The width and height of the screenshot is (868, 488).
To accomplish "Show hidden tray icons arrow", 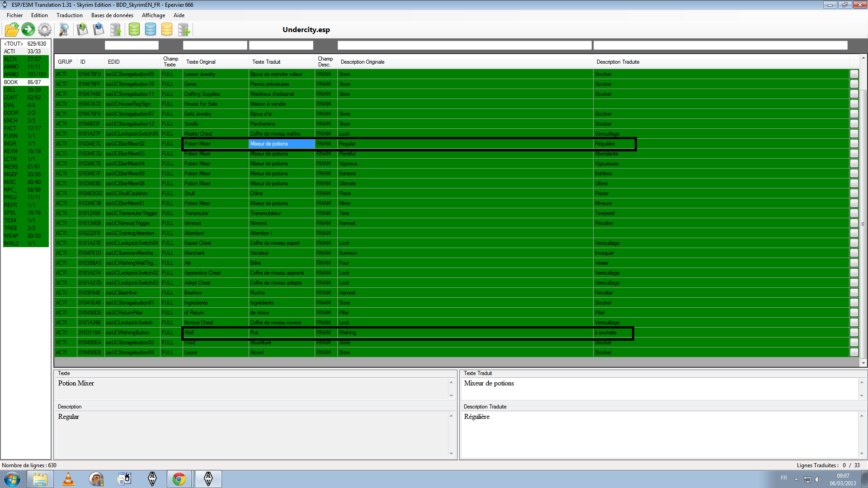I will [x=796, y=479].
